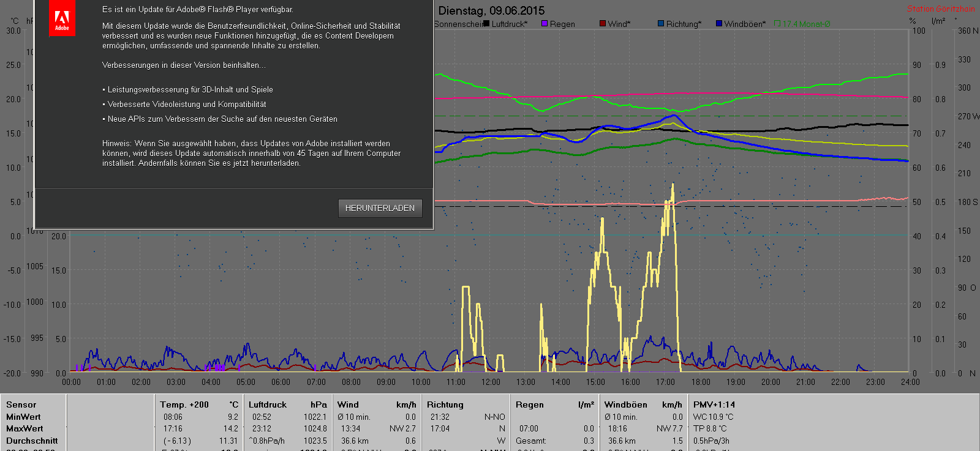
Task: Click the 'Richtung' column header in table
Action: click(445, 404)
